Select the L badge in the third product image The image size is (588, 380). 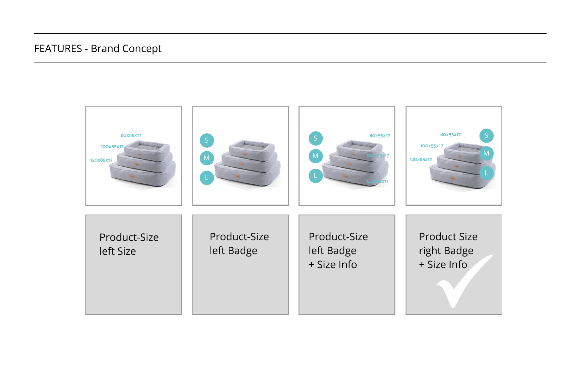(315, 176)
